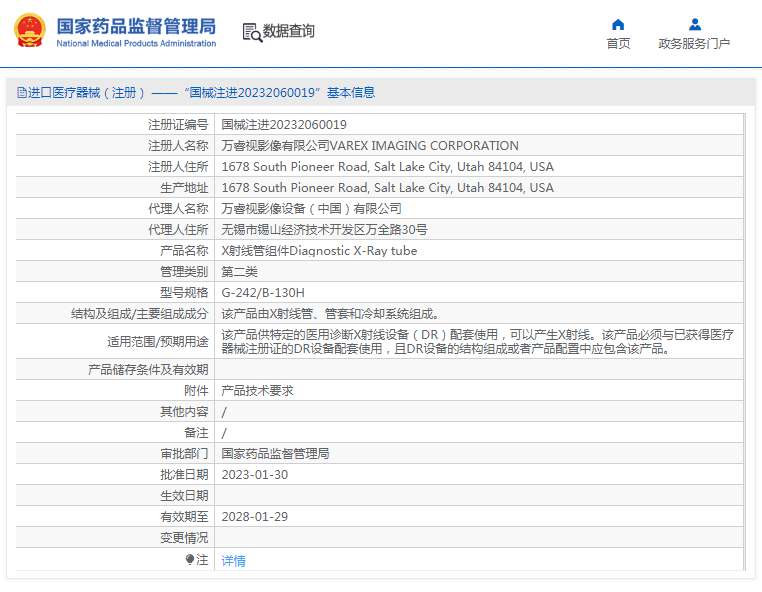762x592 pixels.
Task: Click the 进口医疗器械（注册）基本信息 heading
Action: pyautogui.click(x=196, y=92)
